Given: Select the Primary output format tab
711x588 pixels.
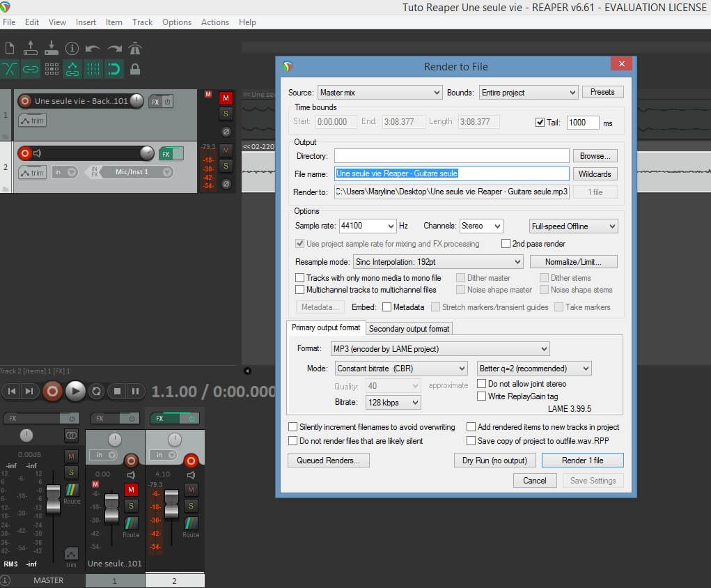Looking at the screenshot, I should [326, 327].
